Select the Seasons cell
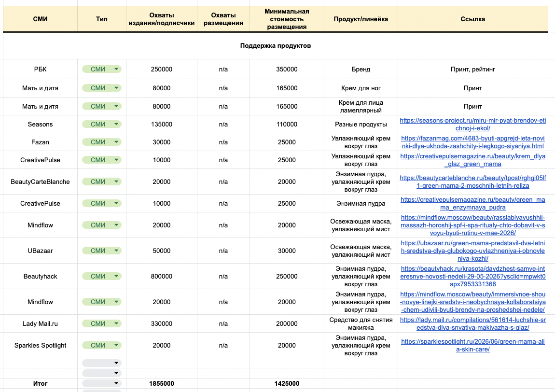Screen dimensions: 555x392 click(x=40, y=124)
